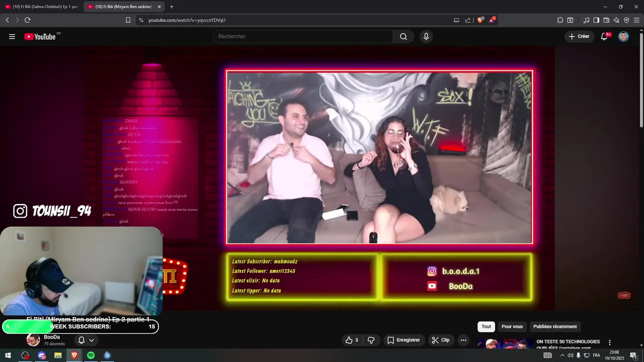
Task: Open OBS Studio on taskbar
Action: [x=25, y=355]
